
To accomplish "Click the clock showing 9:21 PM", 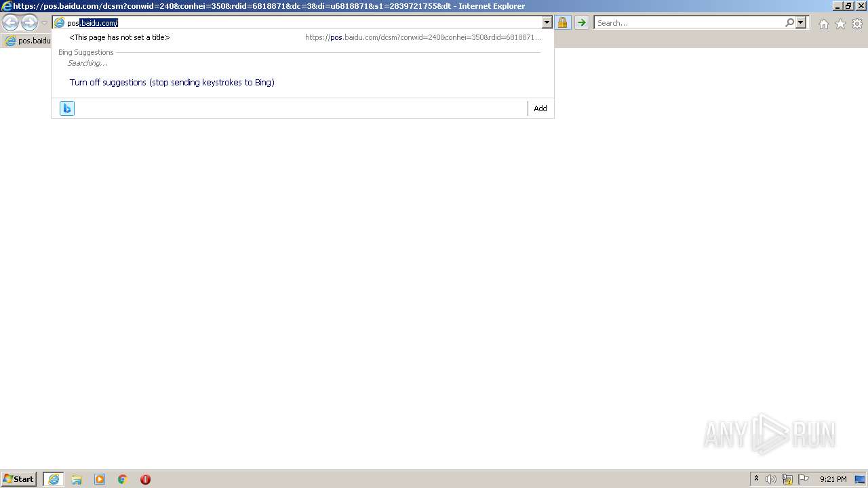I will [x=833, y=479].
